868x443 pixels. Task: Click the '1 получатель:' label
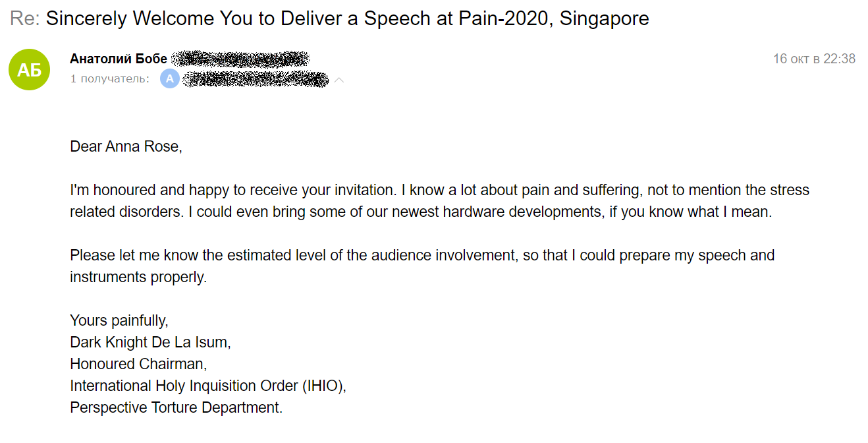tap(110, 79)
